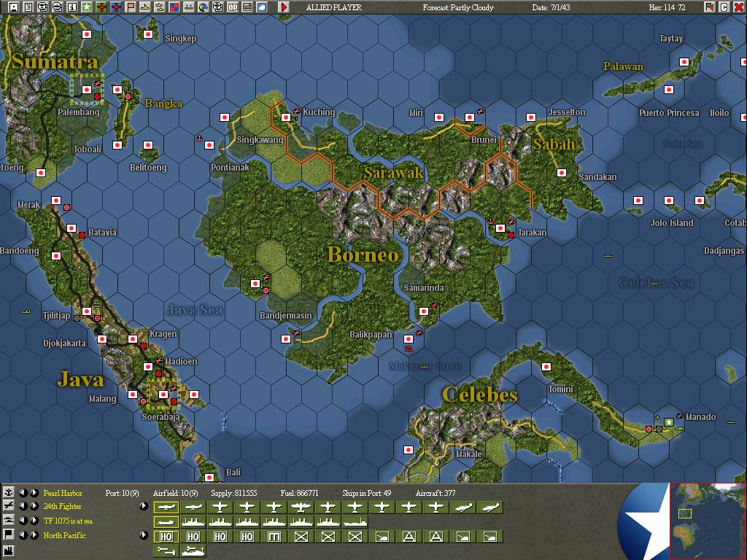
Task: Click the factory industry icon at bottom left
Action: click(8, 551)
